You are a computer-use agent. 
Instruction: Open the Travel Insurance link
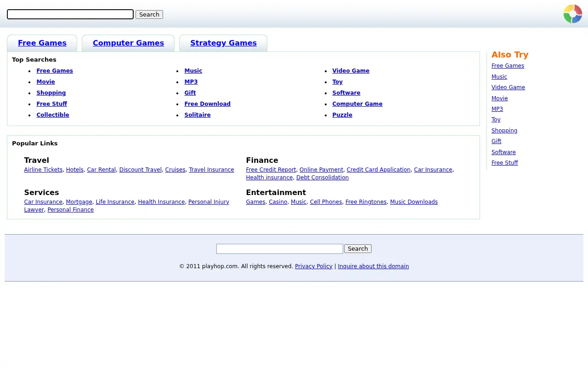click(211, 170)
